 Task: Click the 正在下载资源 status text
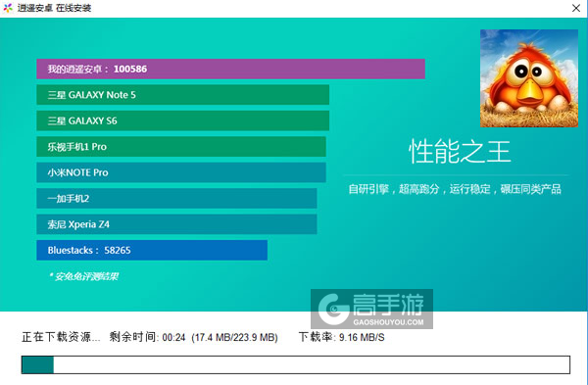click(61, 337)
